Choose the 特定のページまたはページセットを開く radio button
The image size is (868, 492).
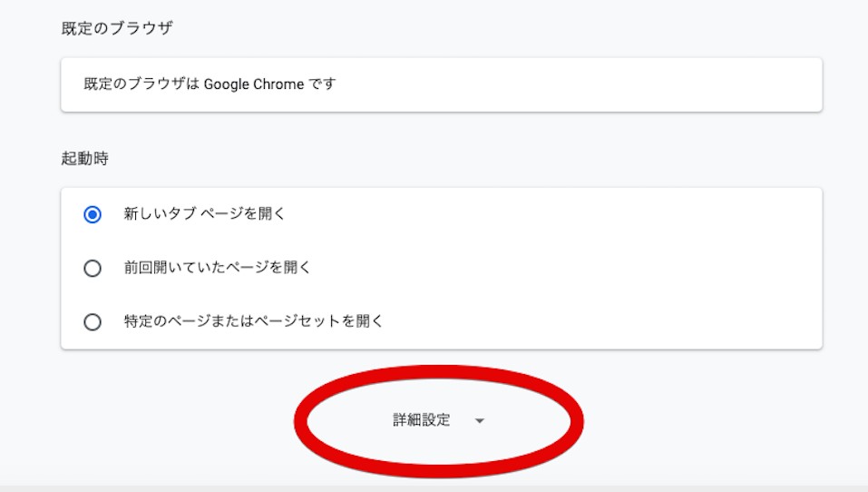92,322
